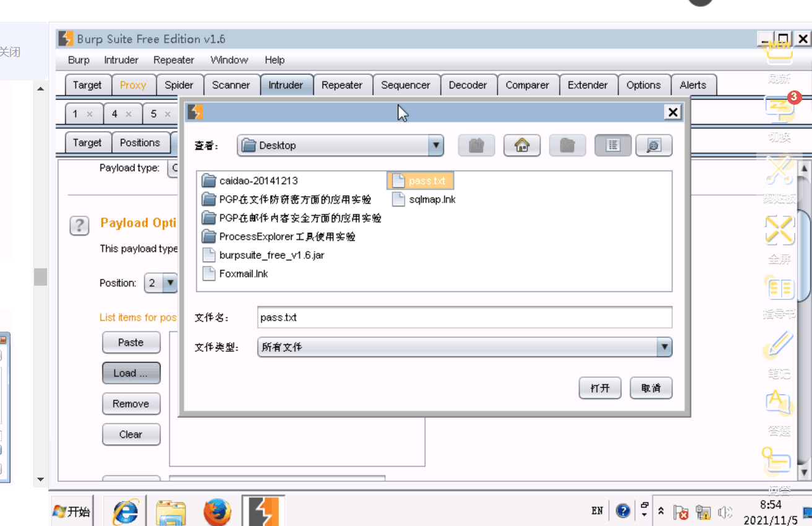Switch file dialog to details view
Image resolution: width=812 pixels, height=526 pixels.
pos(654,146)
